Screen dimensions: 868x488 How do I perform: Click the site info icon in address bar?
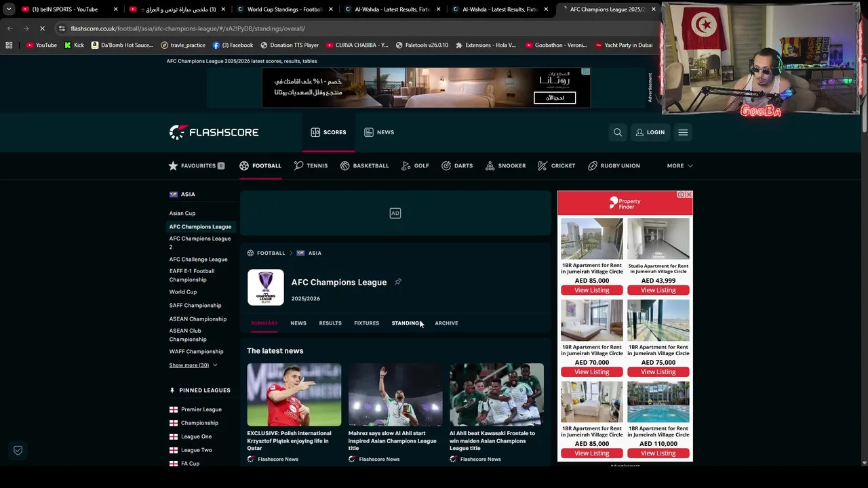point(62,28)
